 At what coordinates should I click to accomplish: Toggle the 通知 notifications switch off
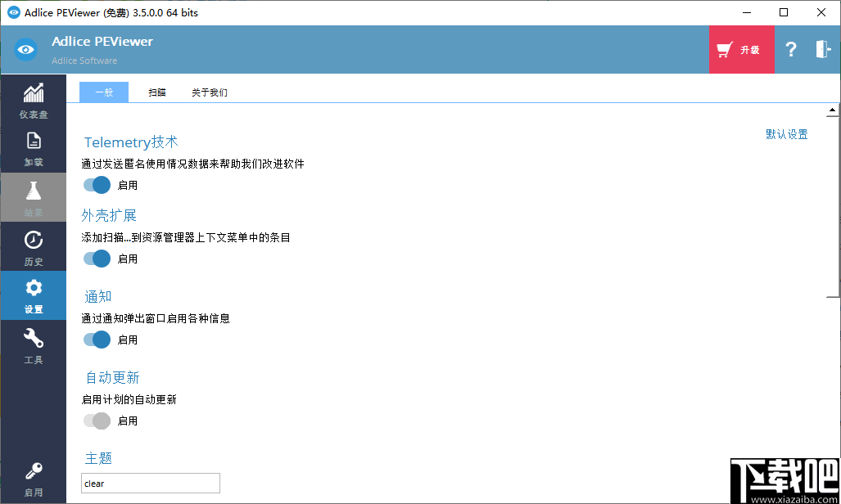click(96, 340)
